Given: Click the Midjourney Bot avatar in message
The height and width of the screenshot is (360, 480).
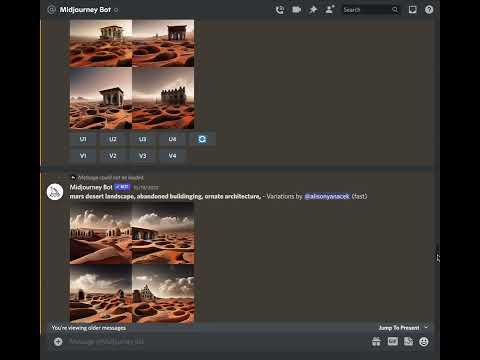Looking at the screenshot, I should [x=55, y=192].
